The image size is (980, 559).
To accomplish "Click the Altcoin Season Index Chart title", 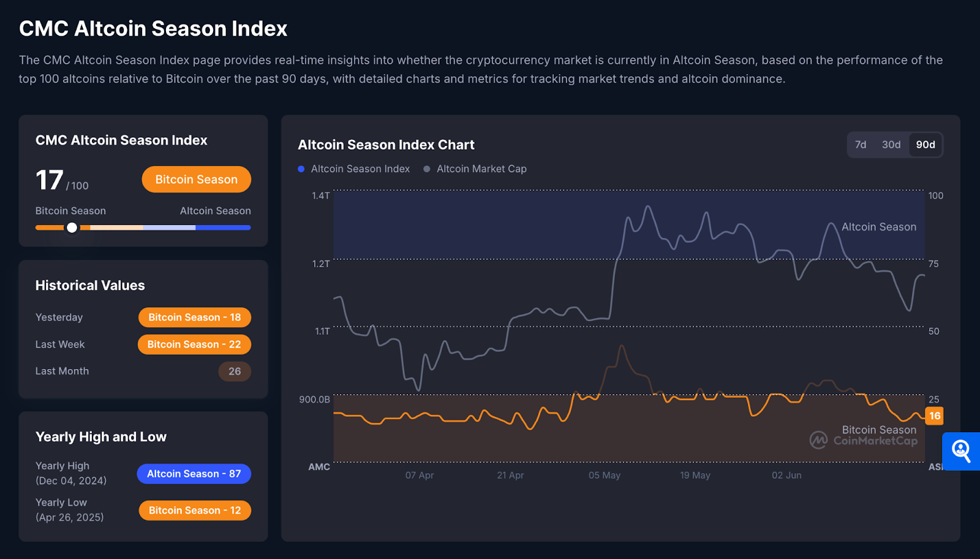I will (386, 145).
